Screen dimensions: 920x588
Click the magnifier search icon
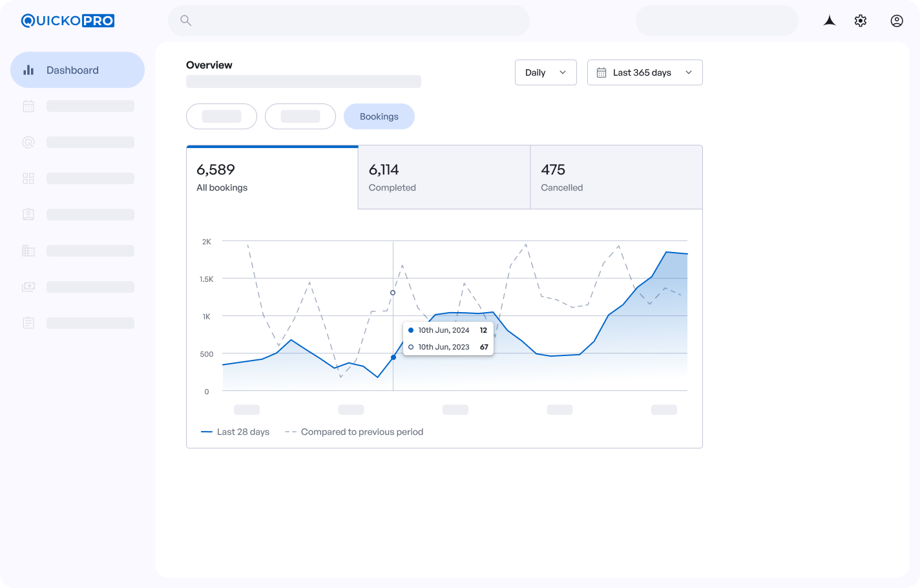pos(185,21)
